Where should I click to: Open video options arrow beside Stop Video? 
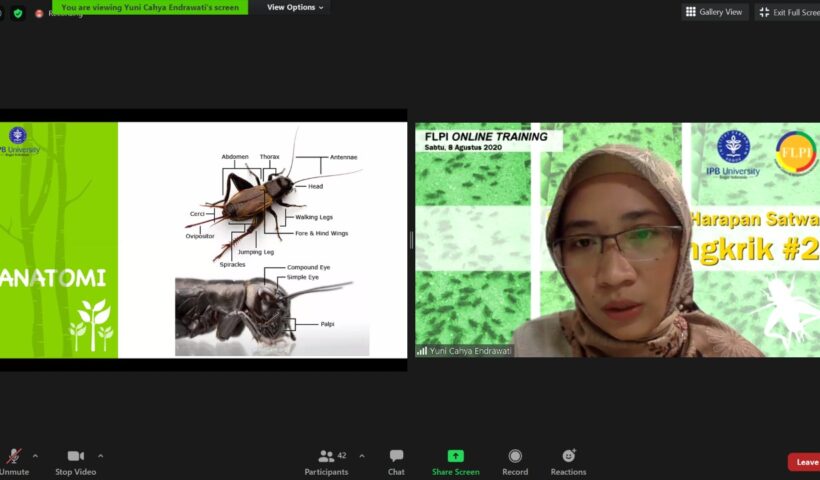pos(100,455)
